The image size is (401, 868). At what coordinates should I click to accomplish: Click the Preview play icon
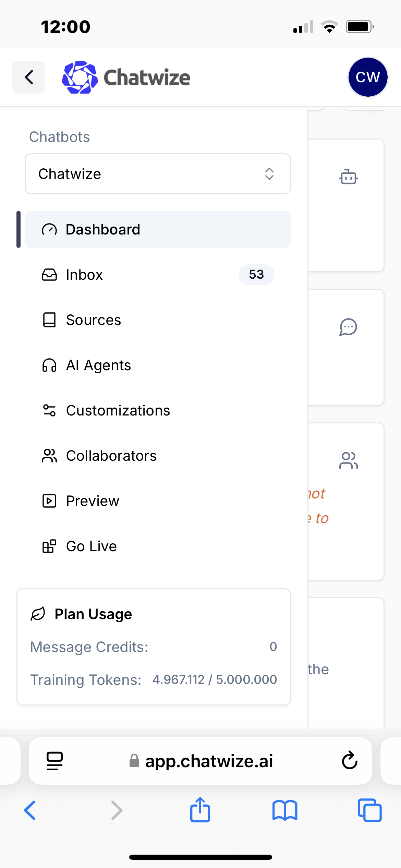point(49,501)
